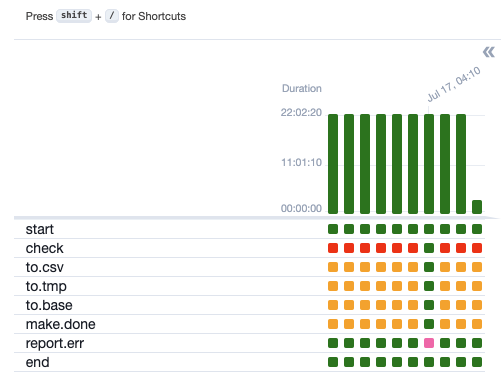Open the orange to.tmp square of the latest short run
This screenshot has width=501, height=379.
click(x=477, y=286)
